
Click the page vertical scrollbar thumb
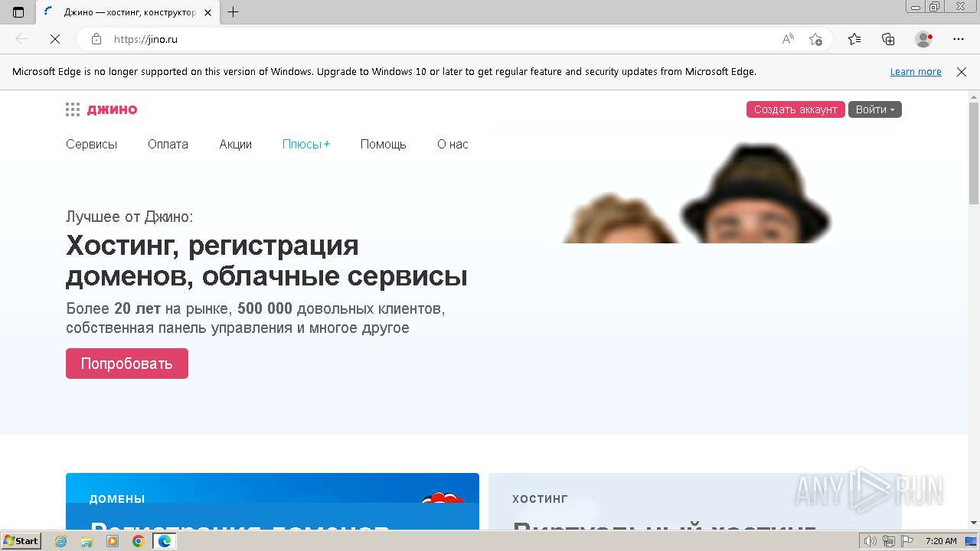(x=974, y=153)
